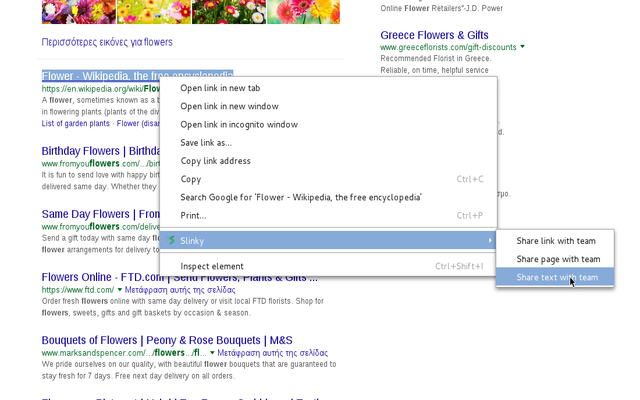The image size is (640, 400).
Task: Click FTD result's Μετάφραση αυτής της σελίδας link
Action: point(180,290)
